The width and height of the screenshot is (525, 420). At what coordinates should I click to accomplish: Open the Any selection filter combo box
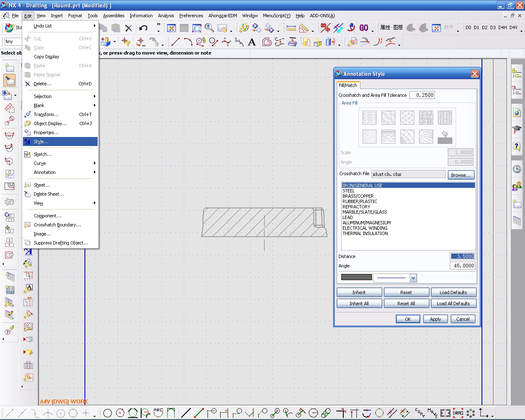12,41
